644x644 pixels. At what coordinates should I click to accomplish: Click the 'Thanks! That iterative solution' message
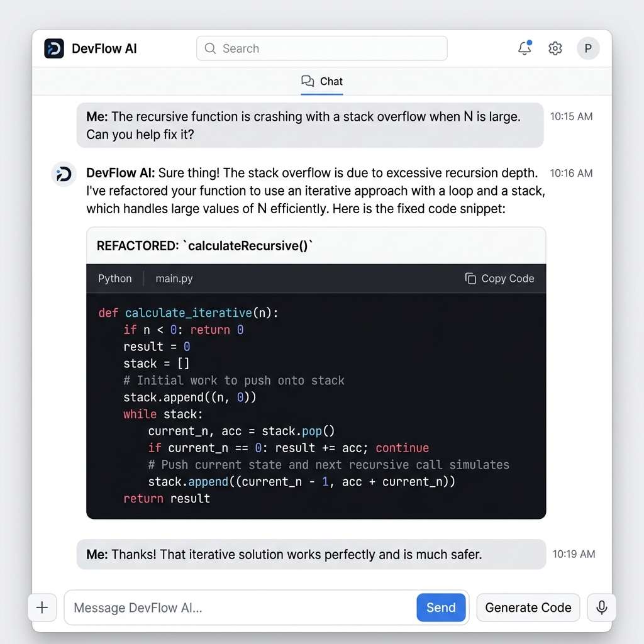click(x=311, y=555)
